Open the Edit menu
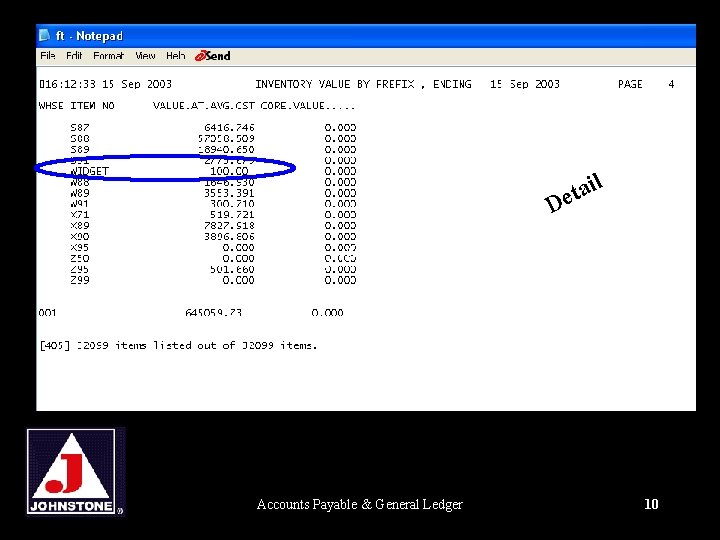Viewport: 720px width, 540px height. point(74,56)
